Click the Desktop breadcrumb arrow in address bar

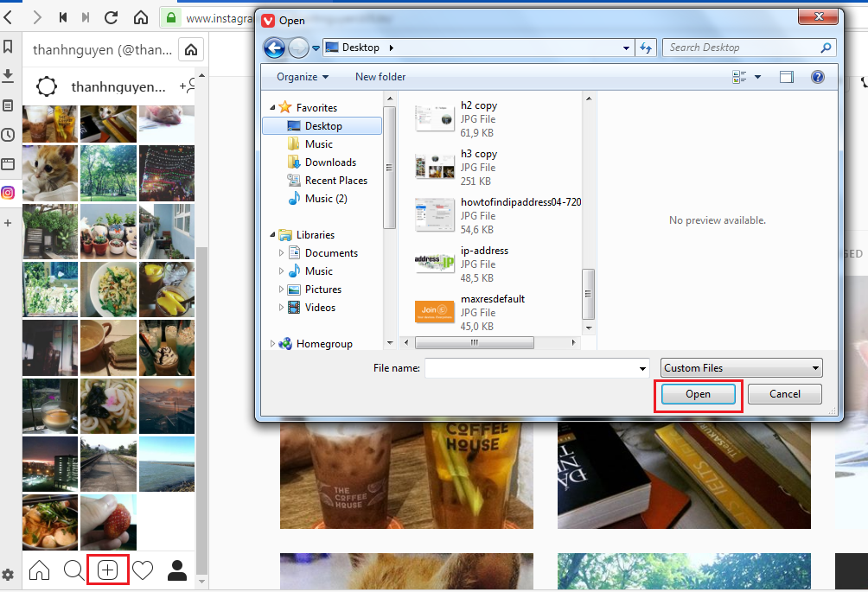[392, 48]
